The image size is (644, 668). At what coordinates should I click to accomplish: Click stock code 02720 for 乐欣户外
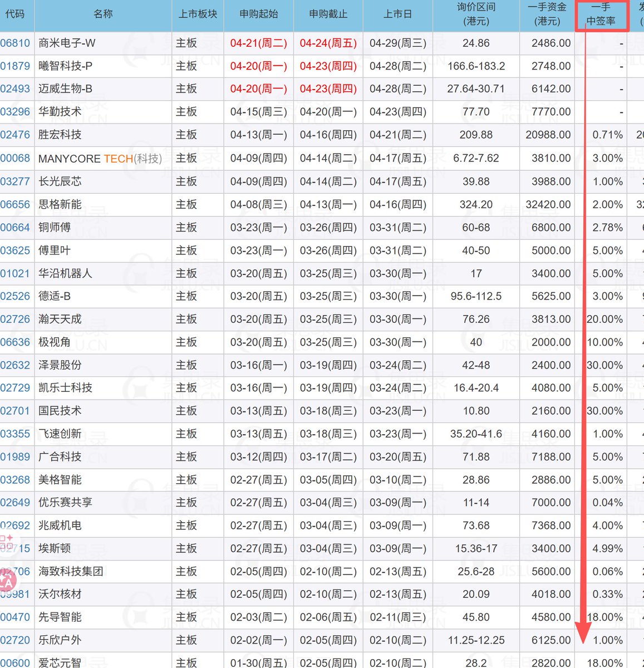tap(13, 640)
